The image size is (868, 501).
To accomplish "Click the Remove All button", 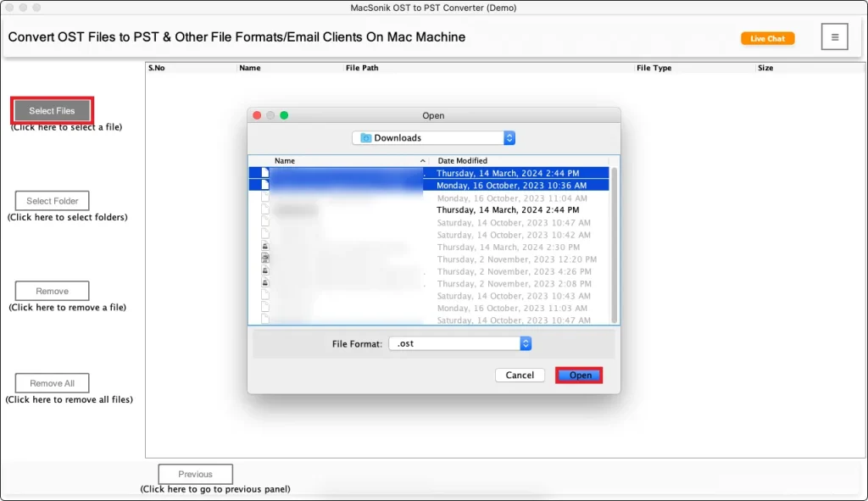I will 52,383.
